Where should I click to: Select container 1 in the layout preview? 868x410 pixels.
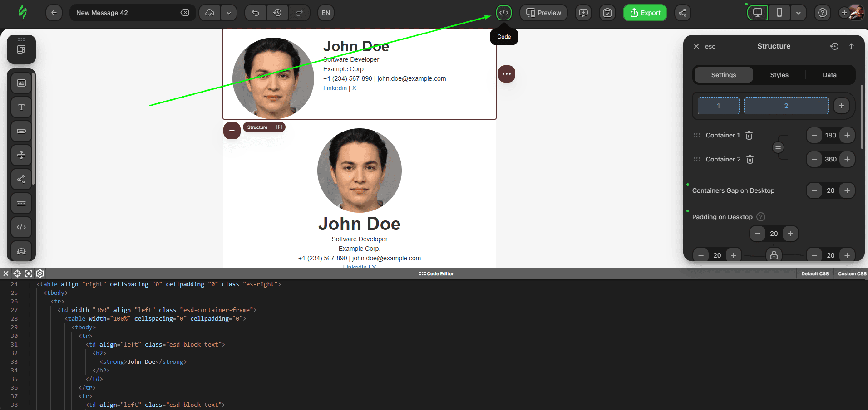tap(718, 106)
